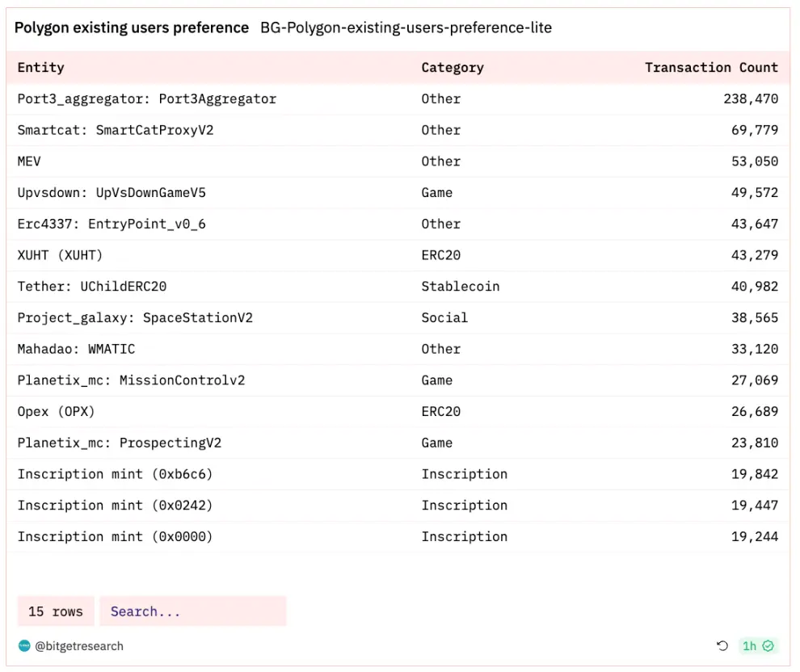The image size is (800, 672).
Task: Select the Smartcat: SmartCatProxyV2 entity cell
Action: tap(116, 130)
